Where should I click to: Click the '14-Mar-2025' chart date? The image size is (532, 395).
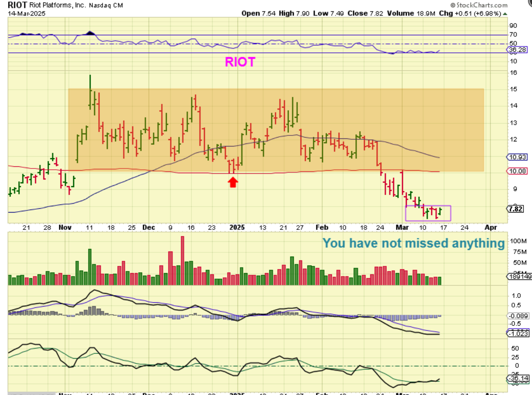tap(27, 13)
